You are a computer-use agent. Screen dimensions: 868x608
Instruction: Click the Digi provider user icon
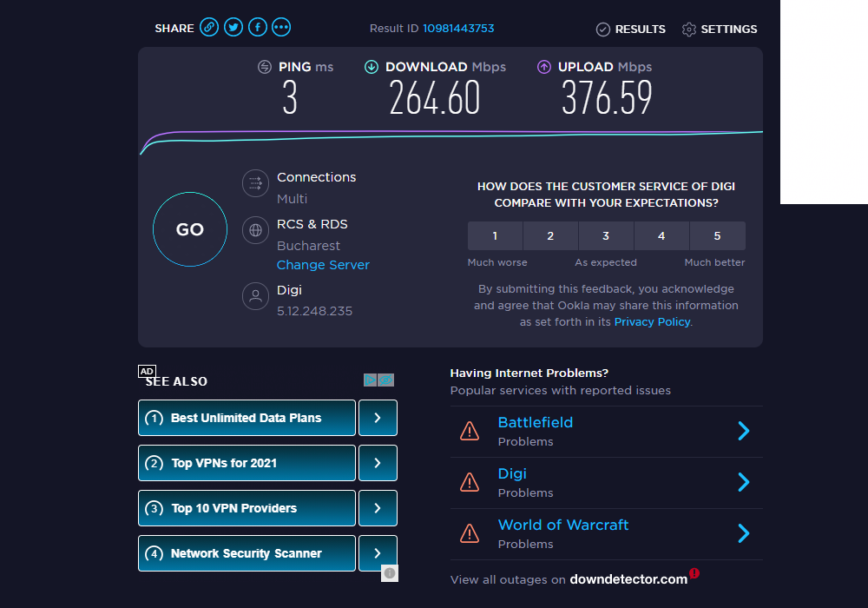point(255,295)
